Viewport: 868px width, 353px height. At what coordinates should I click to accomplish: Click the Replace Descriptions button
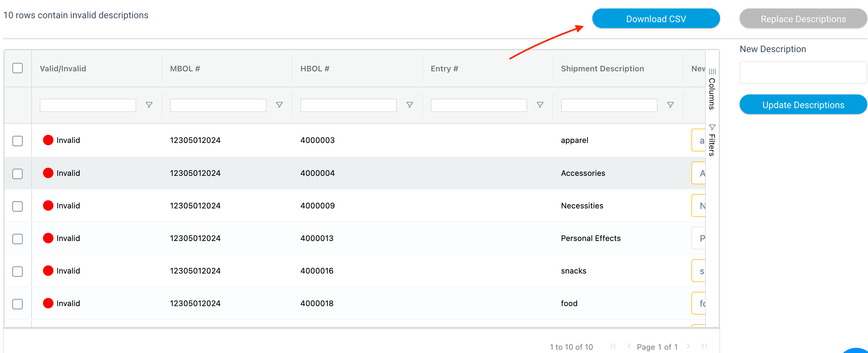point(803,19)
